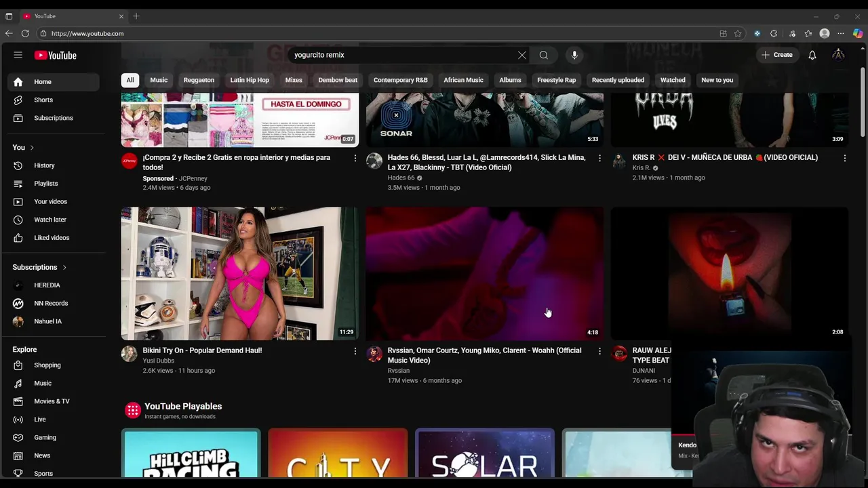Open the Nahuel IA channel subscription
Image resolution: width=868 pixels, height=488 pixels.
(54, 321)
